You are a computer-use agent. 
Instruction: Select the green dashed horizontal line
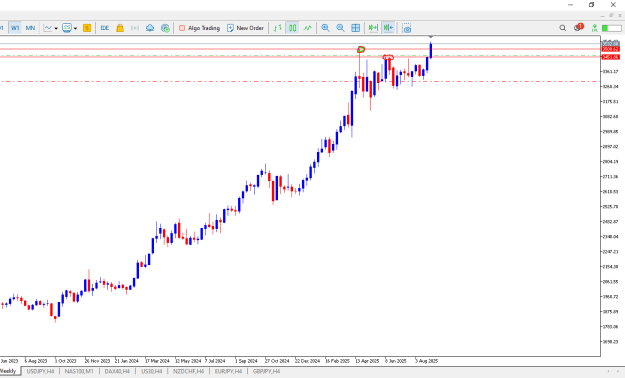click(x=300, y=55)
